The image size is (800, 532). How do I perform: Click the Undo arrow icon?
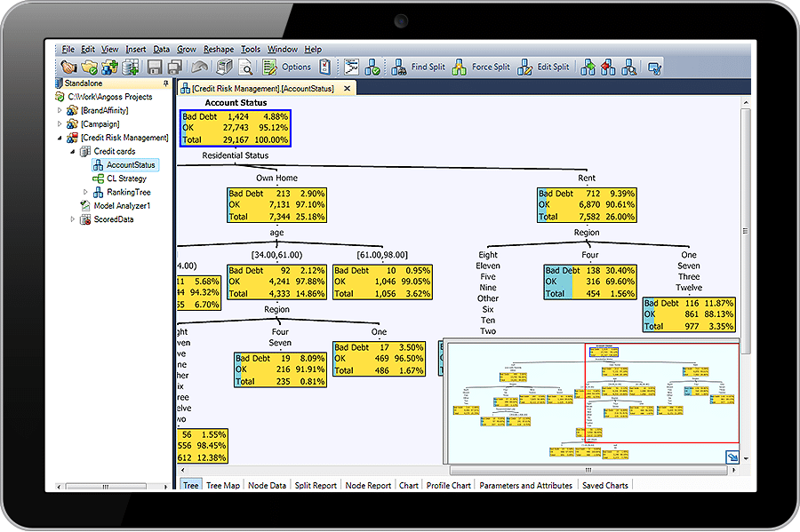(x=199, y=67)
